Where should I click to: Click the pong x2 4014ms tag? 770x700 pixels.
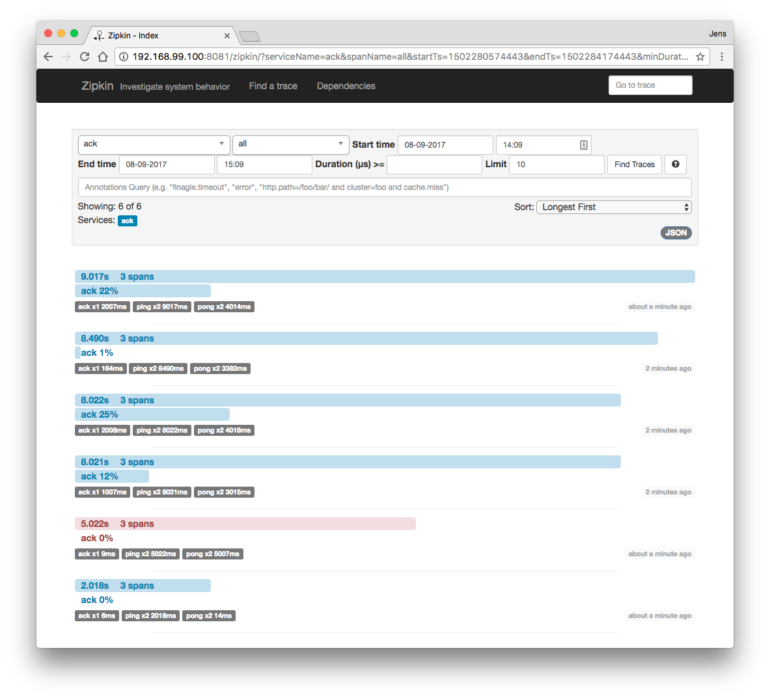224,307
